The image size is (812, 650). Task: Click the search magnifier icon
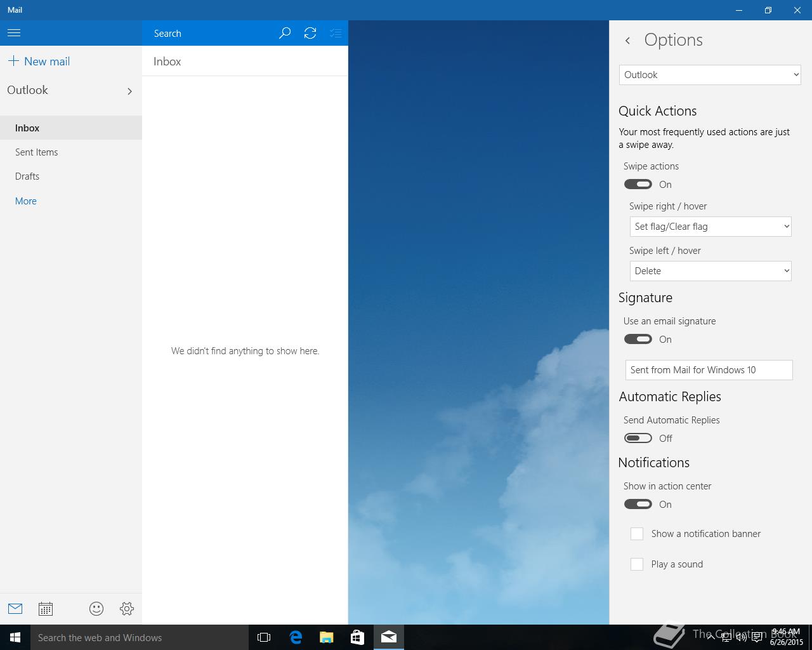pos(285,33)
